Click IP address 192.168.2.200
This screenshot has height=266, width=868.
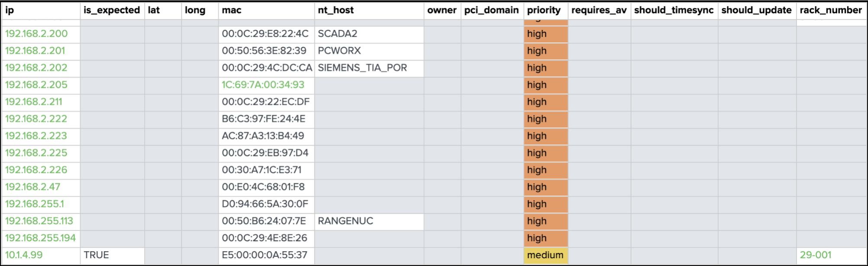pyautogui.click(x=36, y=34)
